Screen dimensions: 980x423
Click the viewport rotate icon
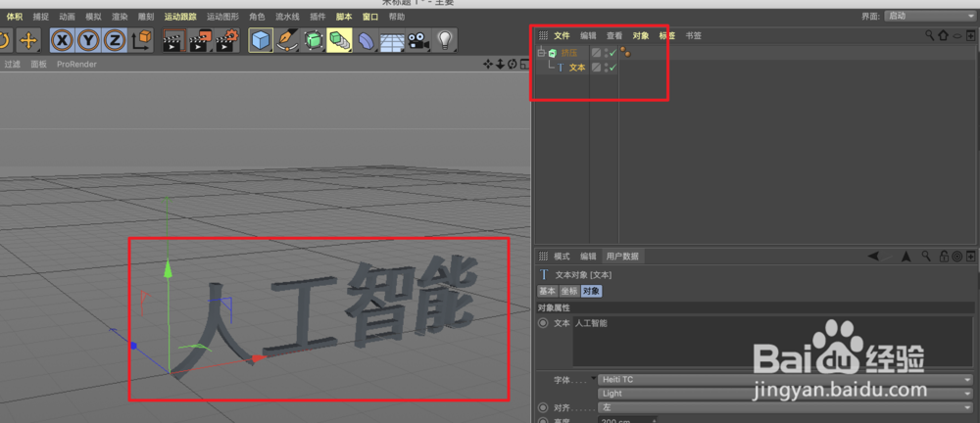(x=512, y=64)
